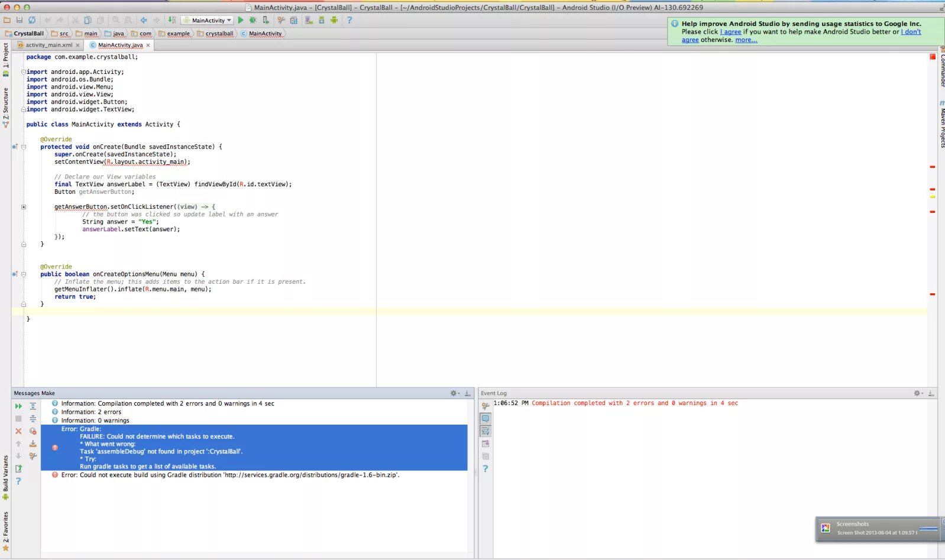The width and height of the screenshot is (945, 560).
Task: Click the Export to text file icon
Action: [18, 468]
